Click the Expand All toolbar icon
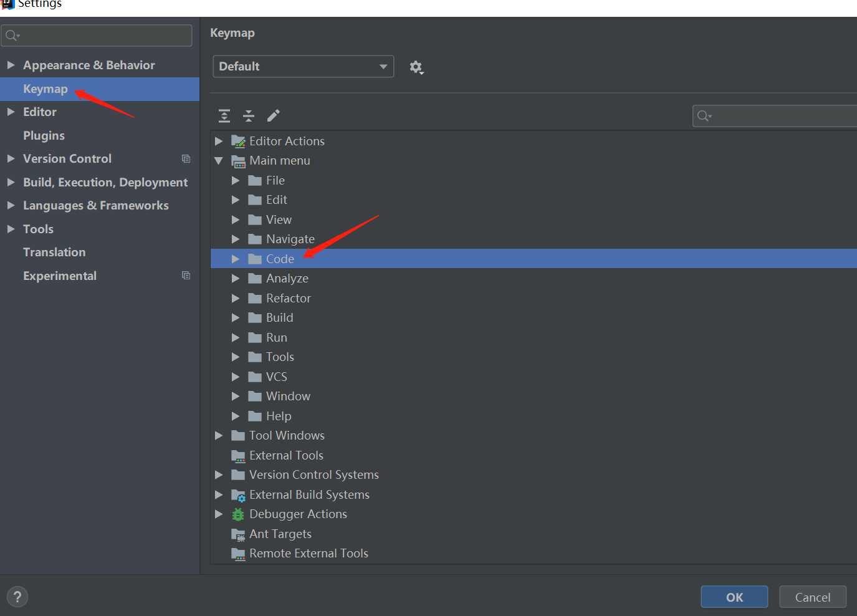 click(x=224, y=115)
